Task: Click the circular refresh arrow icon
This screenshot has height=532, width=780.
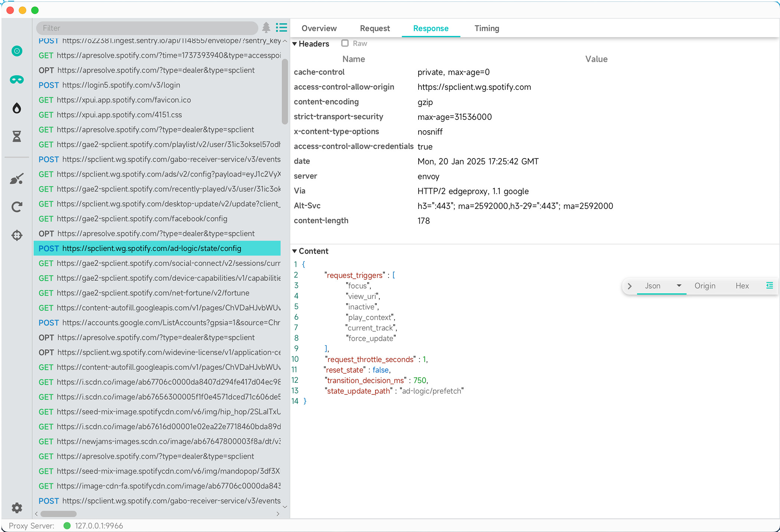Action: point(17,207)
